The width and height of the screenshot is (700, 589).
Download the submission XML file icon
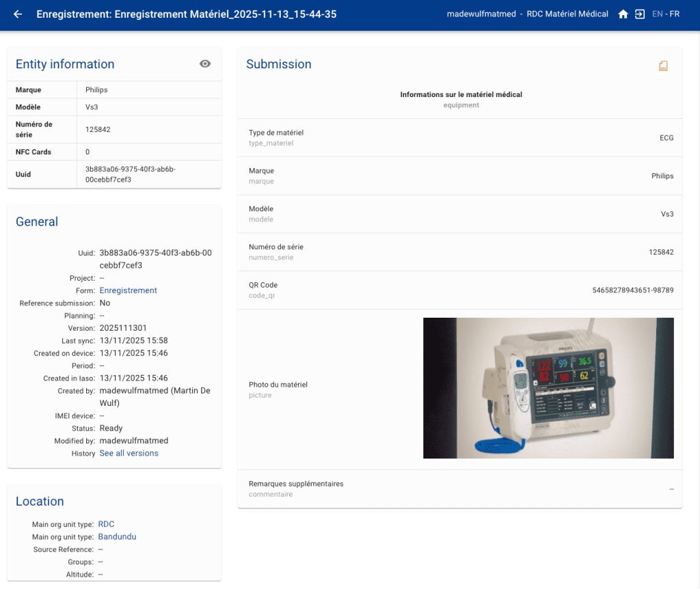tap(662, 66)
